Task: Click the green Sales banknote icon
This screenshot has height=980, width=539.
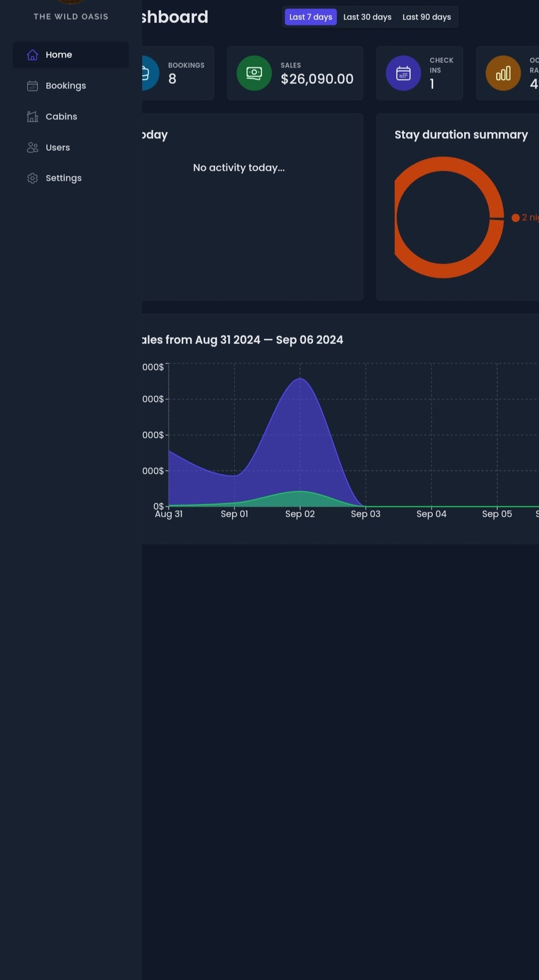Action: 254,73
